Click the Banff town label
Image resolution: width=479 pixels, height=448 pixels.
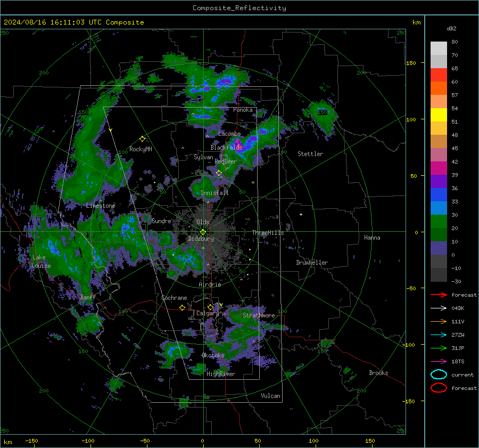88,297
